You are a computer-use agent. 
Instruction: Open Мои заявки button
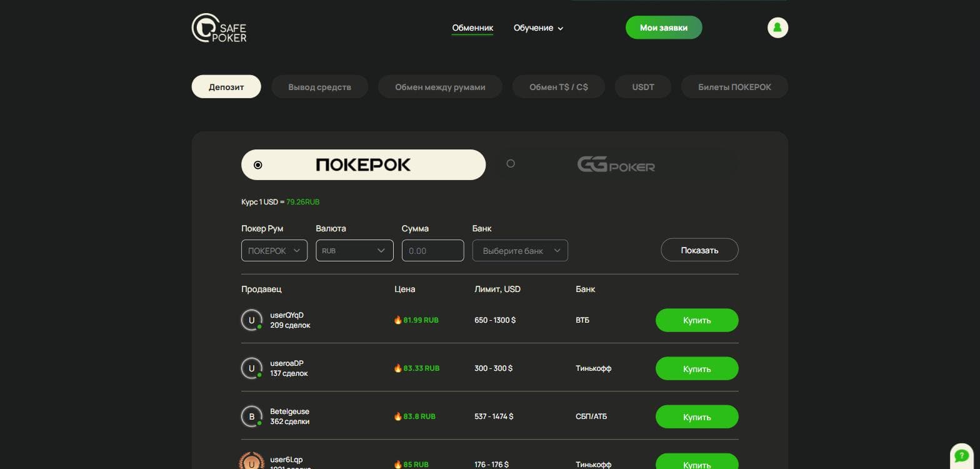[x=664, y=28]
